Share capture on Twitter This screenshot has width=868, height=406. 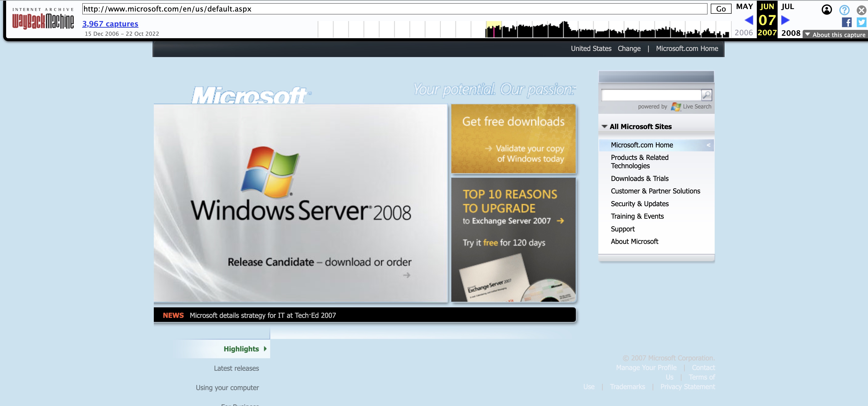(861, 22)
